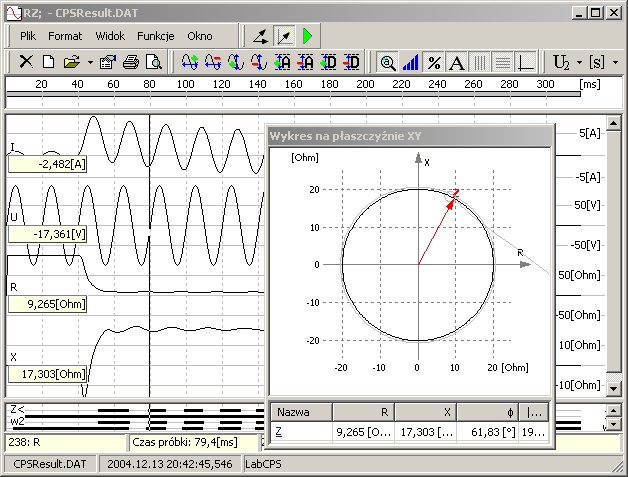Click the digital channels scroll down arrow
The image size is (628, 477).
(x=614, y=424)
